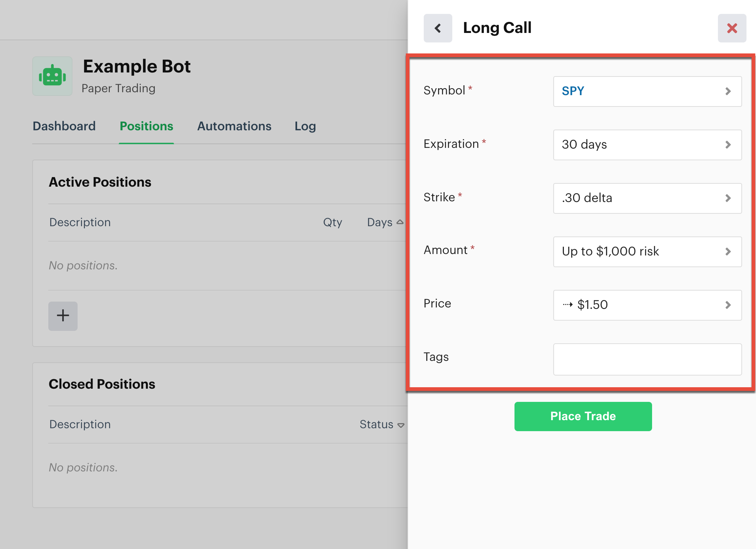Click the Active Positions heading
The width and height of the screenshot is (756, 549).
click(x=100, y=182)
